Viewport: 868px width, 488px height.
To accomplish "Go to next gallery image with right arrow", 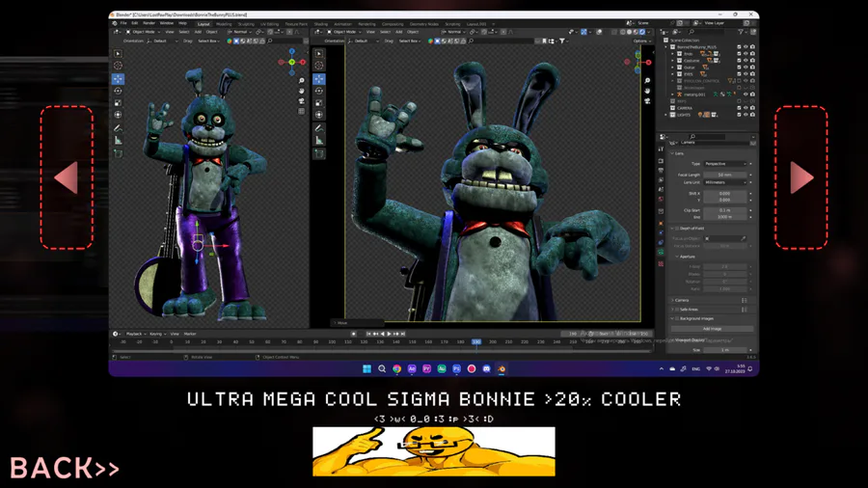I will point(801,177).
